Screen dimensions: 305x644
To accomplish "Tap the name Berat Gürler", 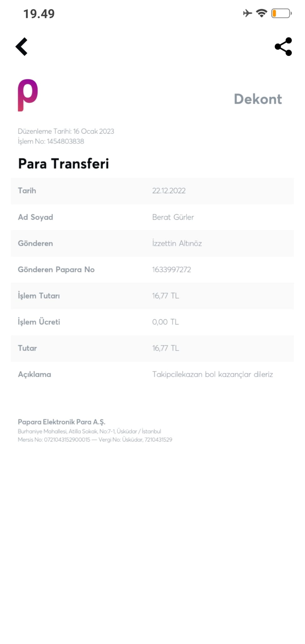I will click(173, 217).
